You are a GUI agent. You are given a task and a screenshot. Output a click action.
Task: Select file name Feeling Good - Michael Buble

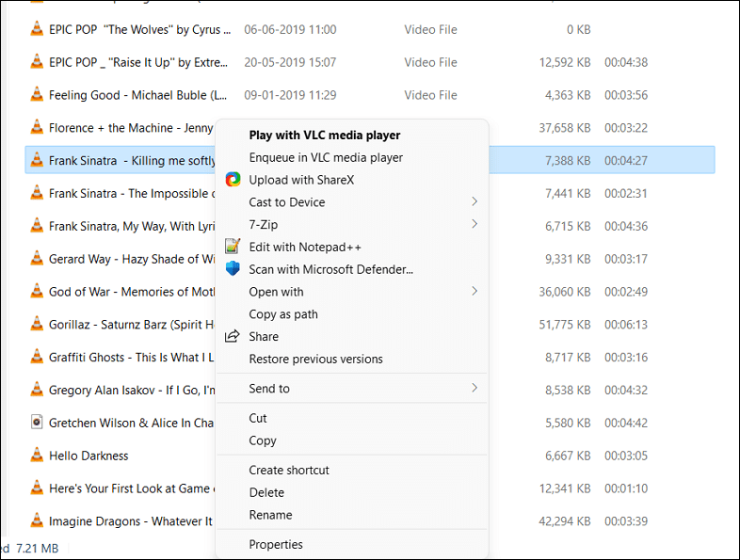click(137, 95)
